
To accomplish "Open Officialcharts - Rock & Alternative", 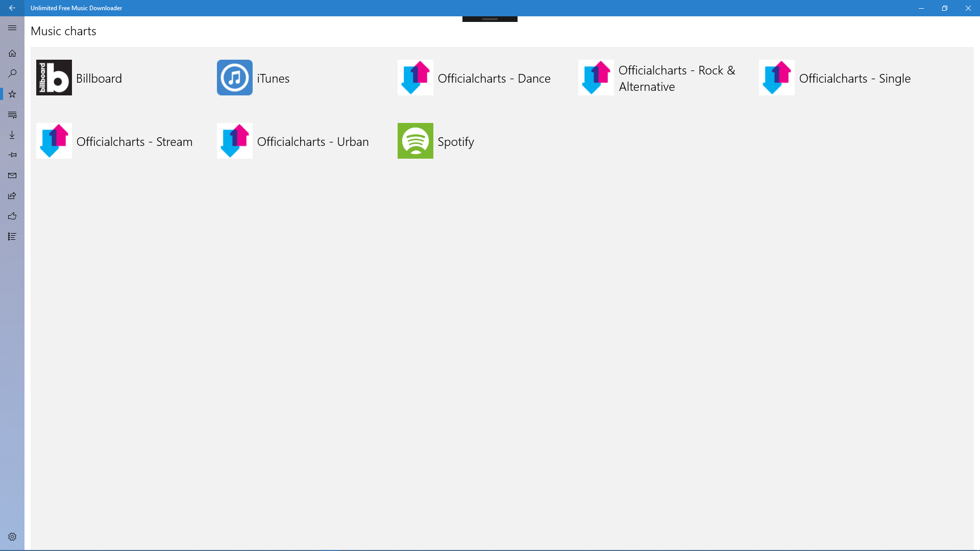I will coord(658,78).
